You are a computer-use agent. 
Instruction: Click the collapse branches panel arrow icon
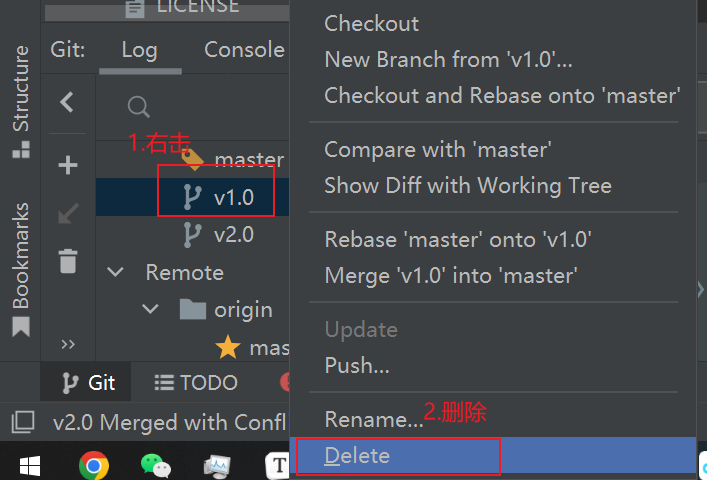tap(67, 102)
